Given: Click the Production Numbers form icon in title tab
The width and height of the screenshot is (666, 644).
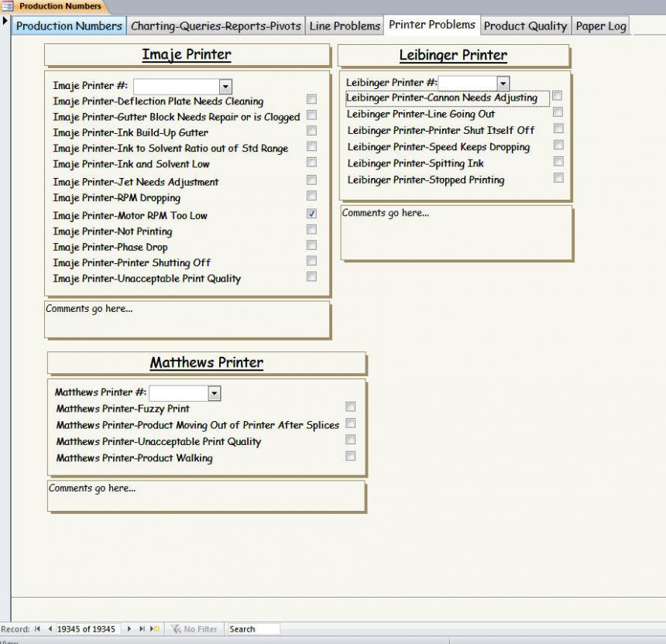Looking at the screenshot, I should tap(7, 6).
